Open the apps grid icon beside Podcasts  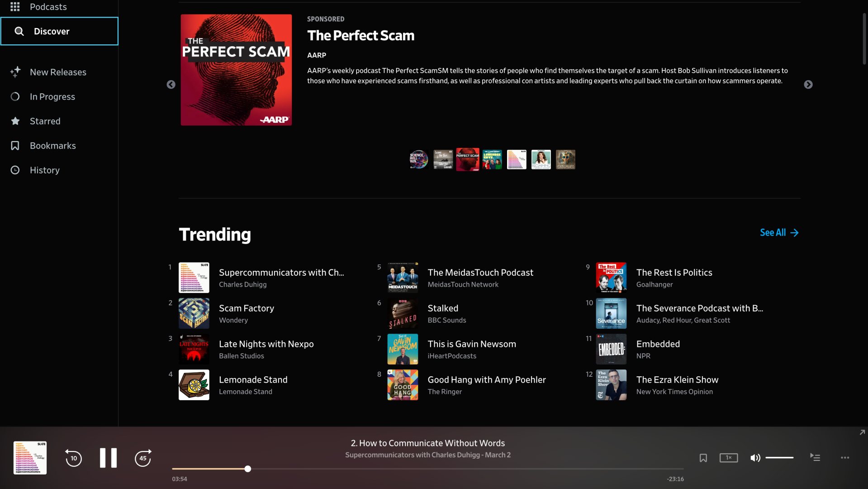(x=15, y=7)
